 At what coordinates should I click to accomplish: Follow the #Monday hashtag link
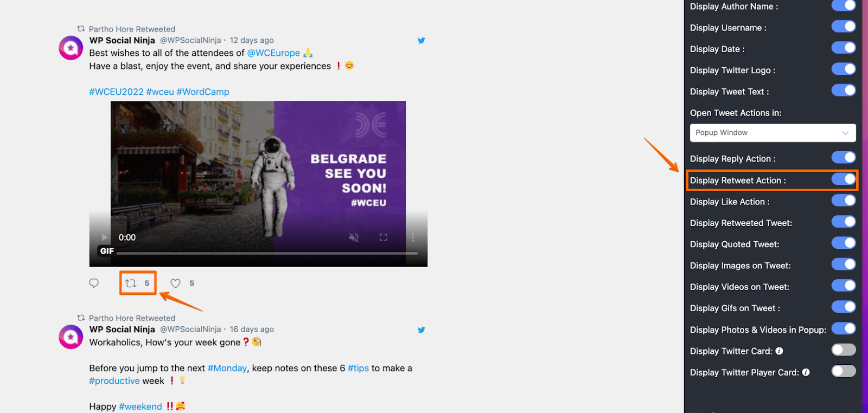pos(227,368)
